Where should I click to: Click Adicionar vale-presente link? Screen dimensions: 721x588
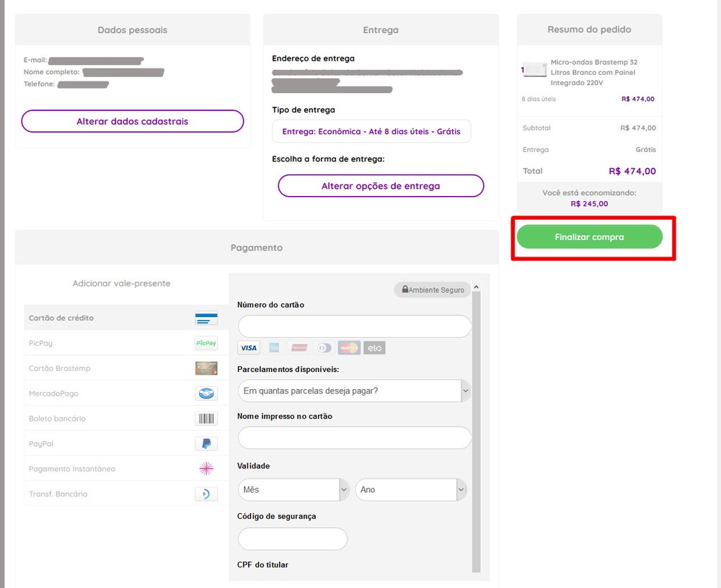point(121,283)
